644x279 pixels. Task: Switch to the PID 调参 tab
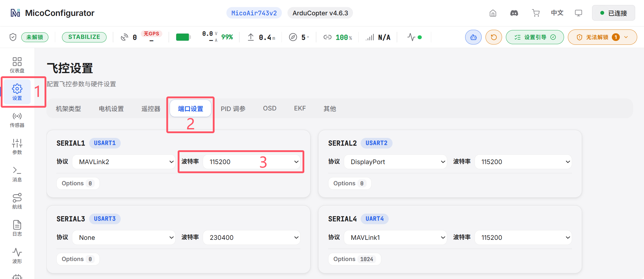(233, 109)
